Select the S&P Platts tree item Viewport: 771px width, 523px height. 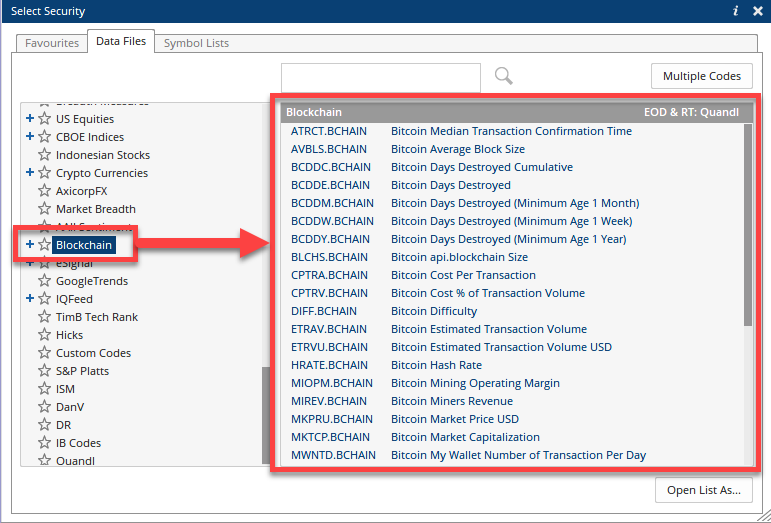tap(83, 371)
